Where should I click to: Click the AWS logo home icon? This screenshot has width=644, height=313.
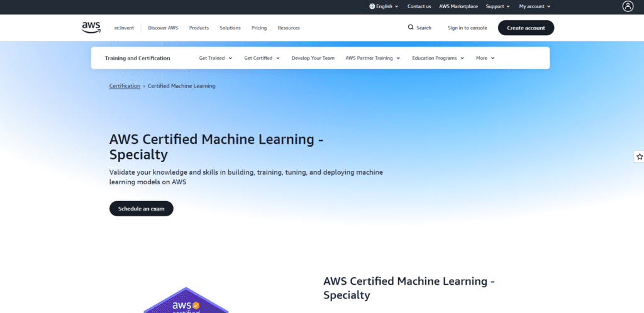pos(91,28)
